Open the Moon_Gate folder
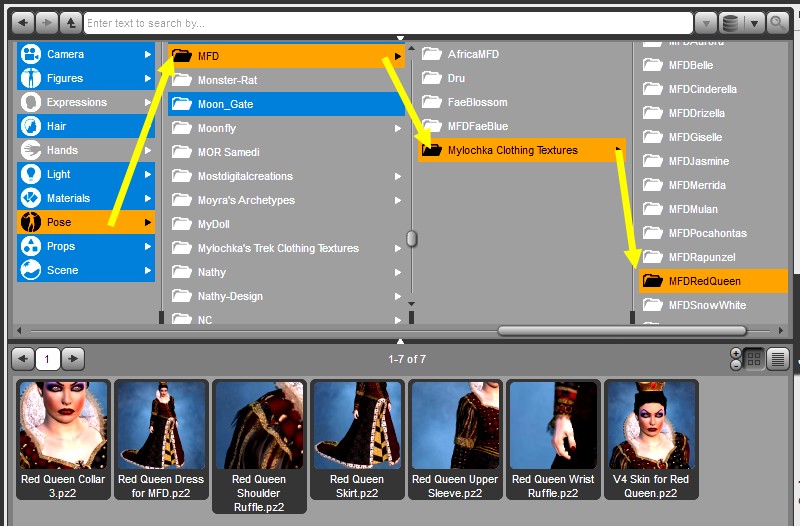Image resolution: width=800 pixels, height=526 pixels. (x=286, y=104)
